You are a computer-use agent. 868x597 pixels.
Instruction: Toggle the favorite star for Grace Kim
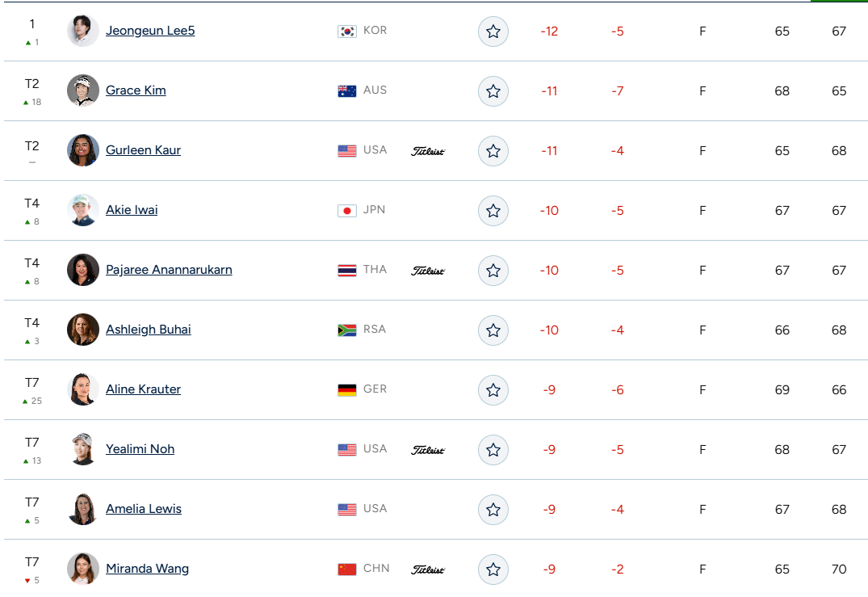click(x=493, y=91)
